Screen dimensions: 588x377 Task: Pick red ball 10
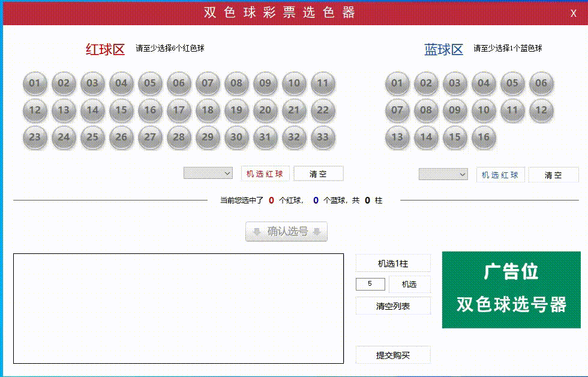click(294, 83)
